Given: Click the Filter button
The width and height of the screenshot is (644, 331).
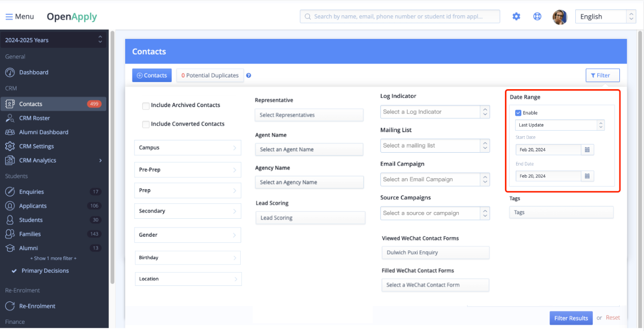Looking at the screenshot, I should [x=602, y=75].
